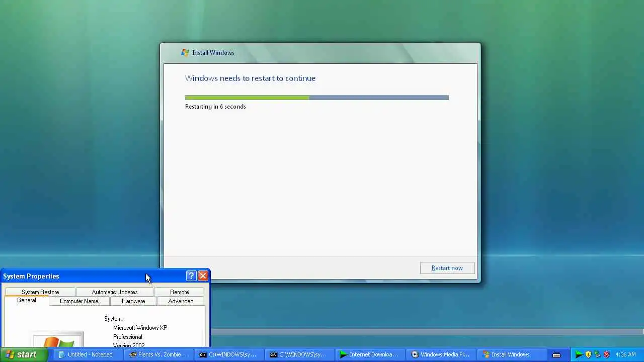Click the green Internet Download Manager tray icon
The image size is (644, 362).
[x=579, y=354]
